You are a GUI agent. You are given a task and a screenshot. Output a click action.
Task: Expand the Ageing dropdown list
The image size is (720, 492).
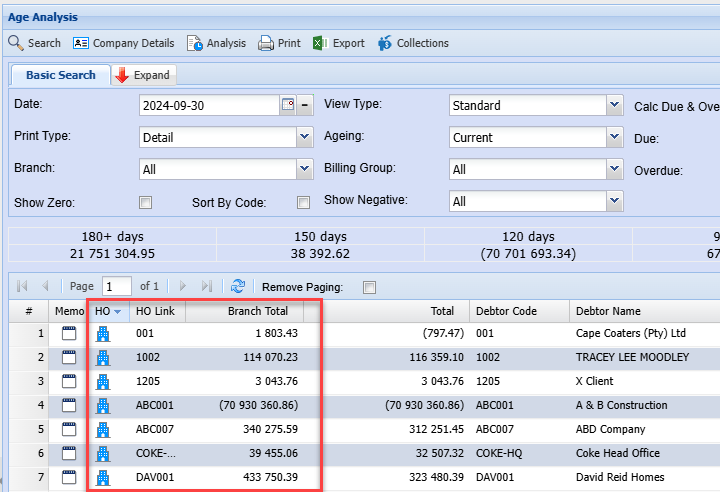pos(614,137)
